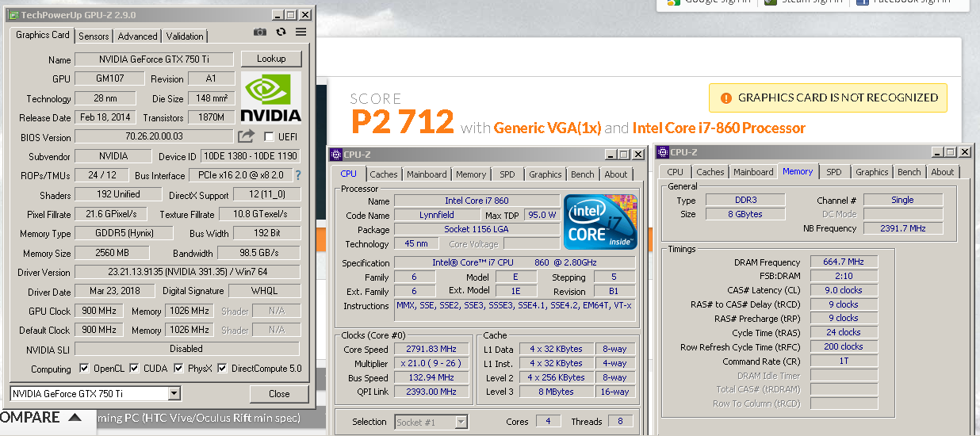Expand the COMPARE panel arrow
980x436 pixels.
click(75, 418)
